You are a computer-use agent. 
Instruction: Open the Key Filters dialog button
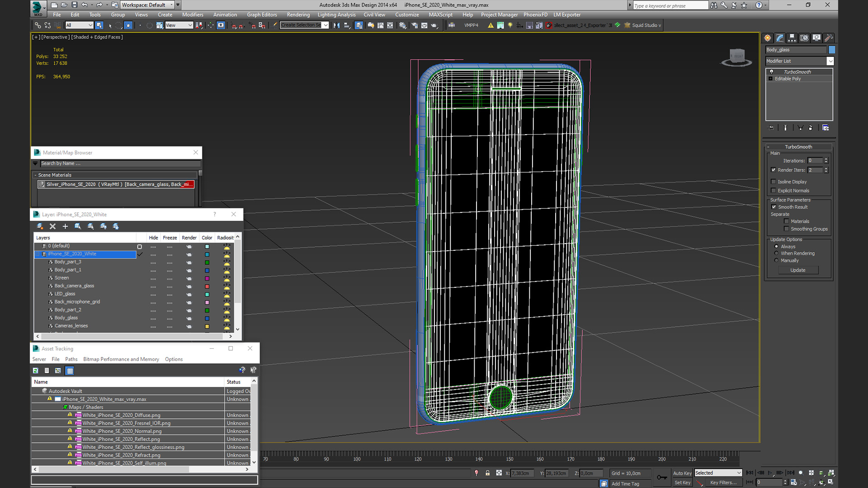[723, 483]
